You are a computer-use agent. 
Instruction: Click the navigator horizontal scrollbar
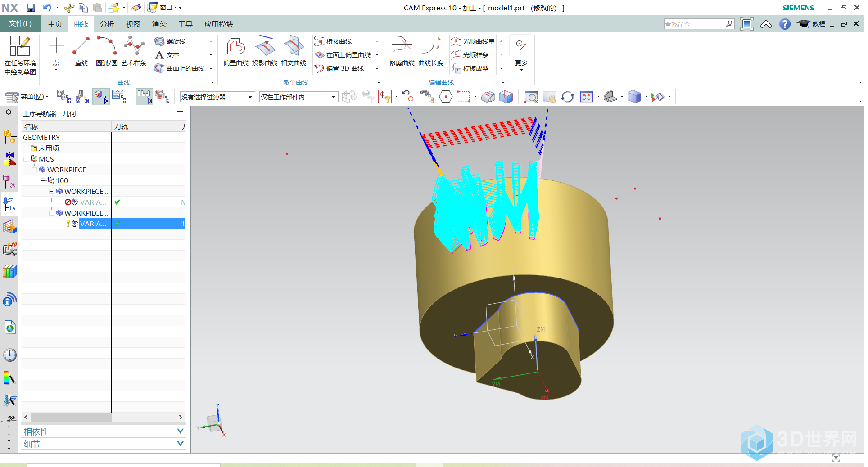coord(71,418)
